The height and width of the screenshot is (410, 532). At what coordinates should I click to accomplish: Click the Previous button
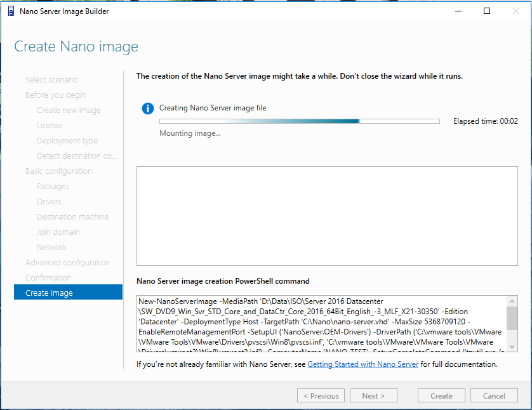coord(321,395)
